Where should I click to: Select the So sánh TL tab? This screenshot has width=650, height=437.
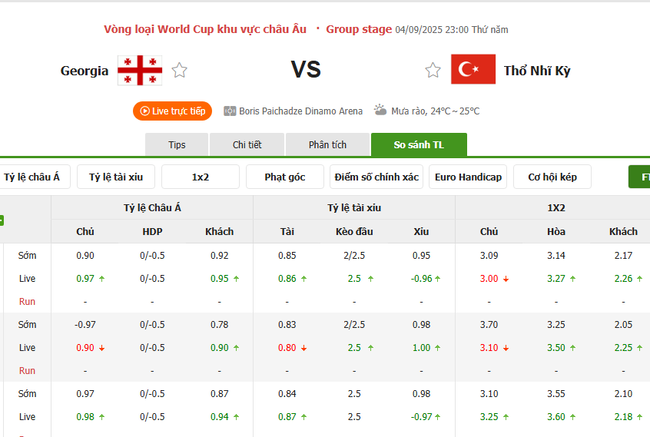[418, 145]
